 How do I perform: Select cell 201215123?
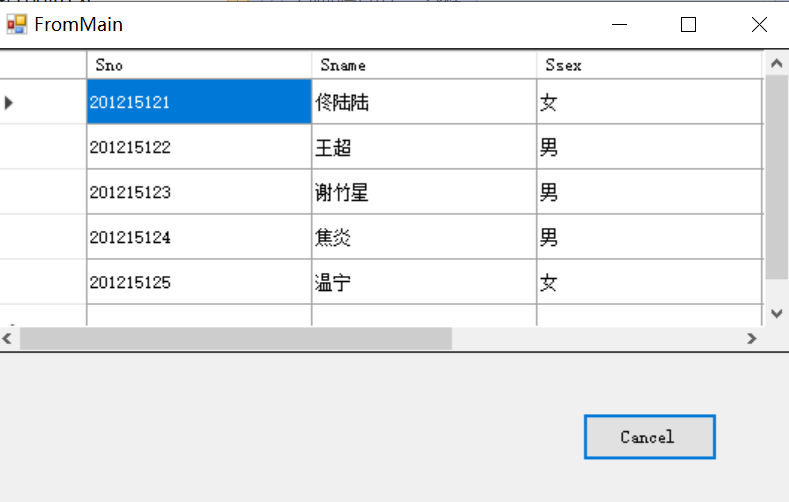tap(199, 192)
